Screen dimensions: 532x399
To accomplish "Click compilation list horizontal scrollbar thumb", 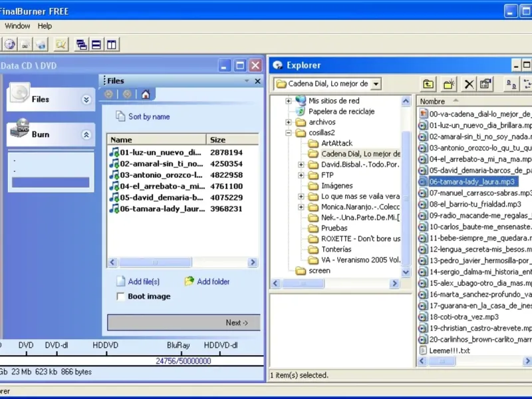I will tap(155, 262).
